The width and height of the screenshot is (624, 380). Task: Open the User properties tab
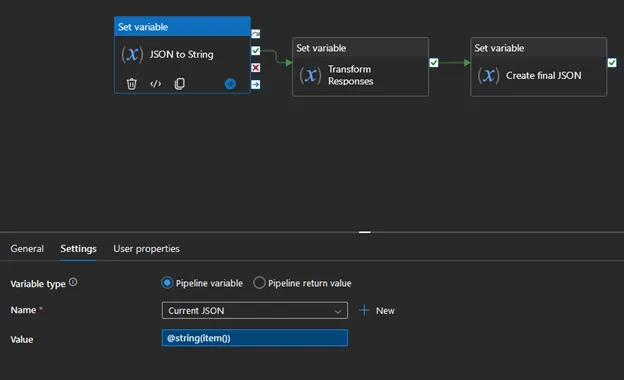pyautogui.click(x=146, y=249)
